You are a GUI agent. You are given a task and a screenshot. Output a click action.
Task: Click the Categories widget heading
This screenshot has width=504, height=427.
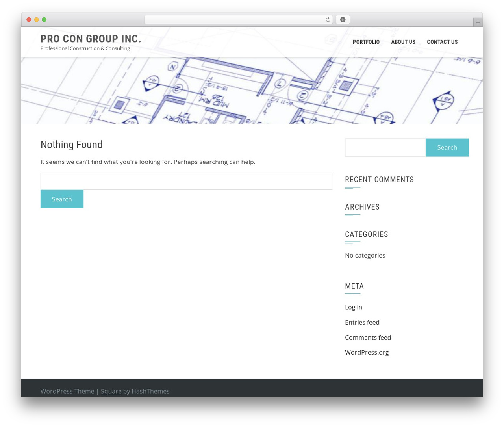coord(367,234)
